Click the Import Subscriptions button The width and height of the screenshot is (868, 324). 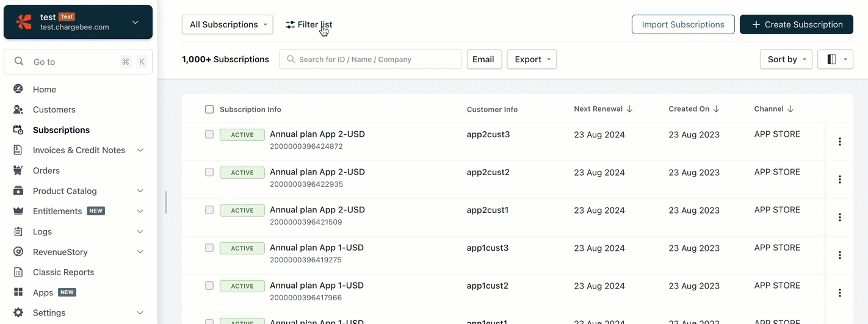coord(683,24)
